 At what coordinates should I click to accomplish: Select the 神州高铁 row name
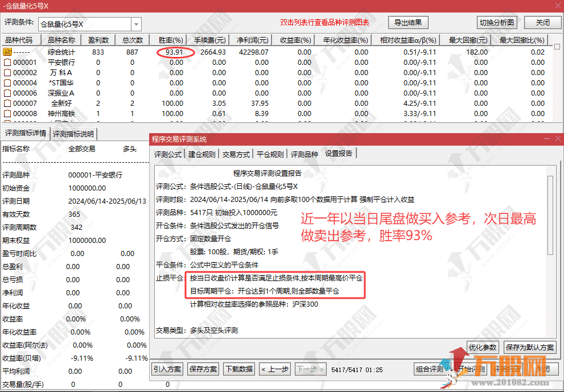click(61, 113)
